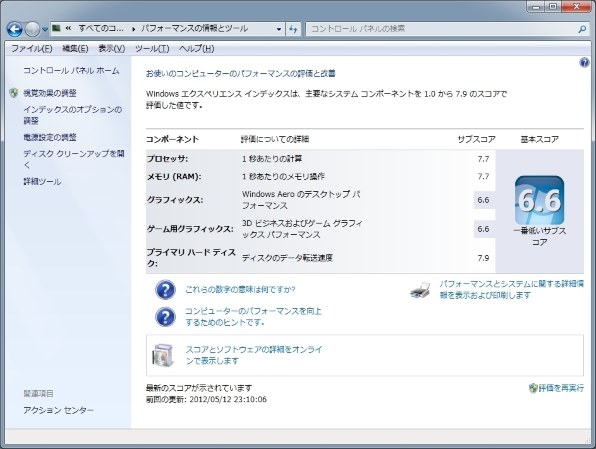Click the 前回の更新 timestamp text
596x449 pixels.
click(x=206, y=400)
